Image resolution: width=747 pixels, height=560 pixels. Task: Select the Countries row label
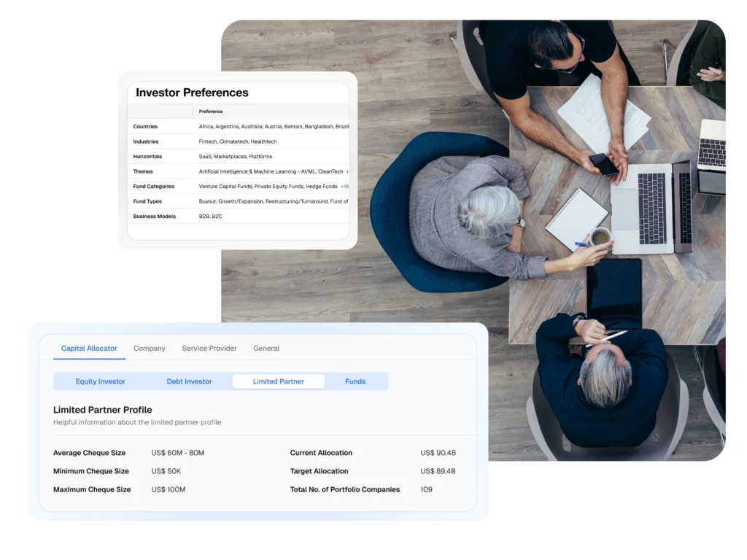coord(145,127)
